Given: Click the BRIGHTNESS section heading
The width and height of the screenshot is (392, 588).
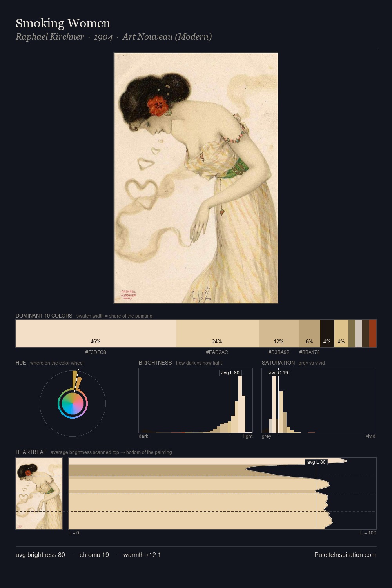Looking at the screenshot, I should point(155,363).
